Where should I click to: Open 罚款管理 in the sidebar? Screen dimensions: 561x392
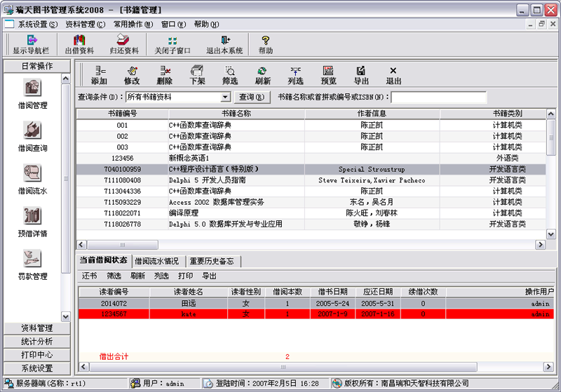[32, 264]
